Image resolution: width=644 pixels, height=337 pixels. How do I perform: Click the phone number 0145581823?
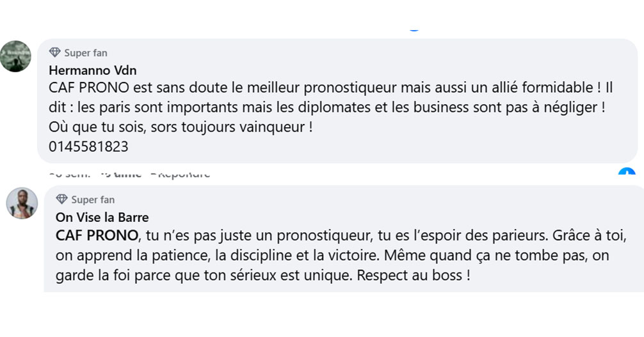coord(88,146)
